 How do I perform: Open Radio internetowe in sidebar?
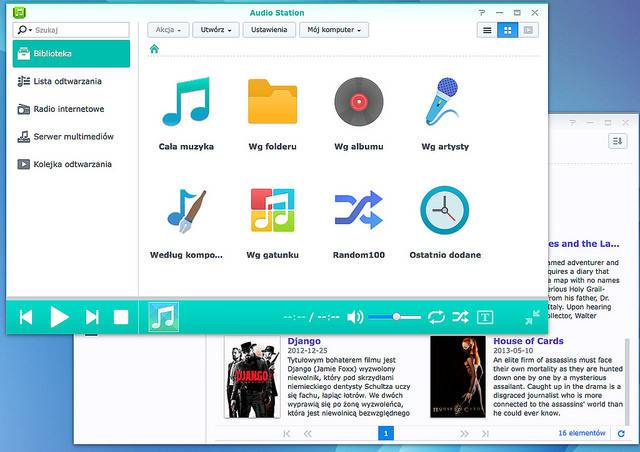point(71,109)
